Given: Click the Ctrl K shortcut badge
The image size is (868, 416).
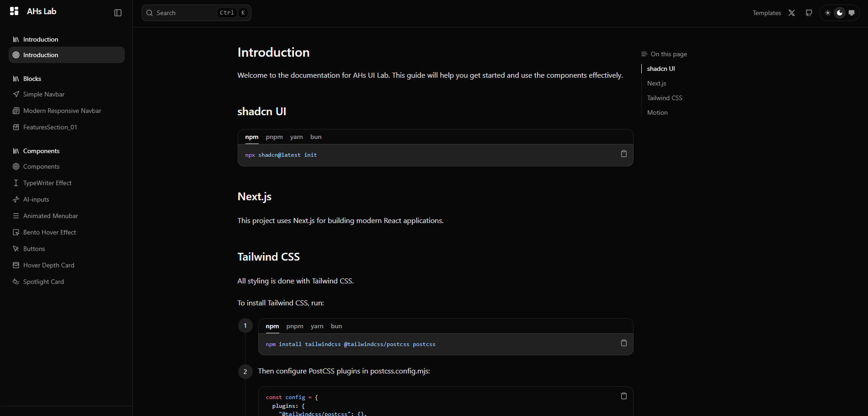Looking at the screenshot, I should pyautogui.click(x=233, y=13).
